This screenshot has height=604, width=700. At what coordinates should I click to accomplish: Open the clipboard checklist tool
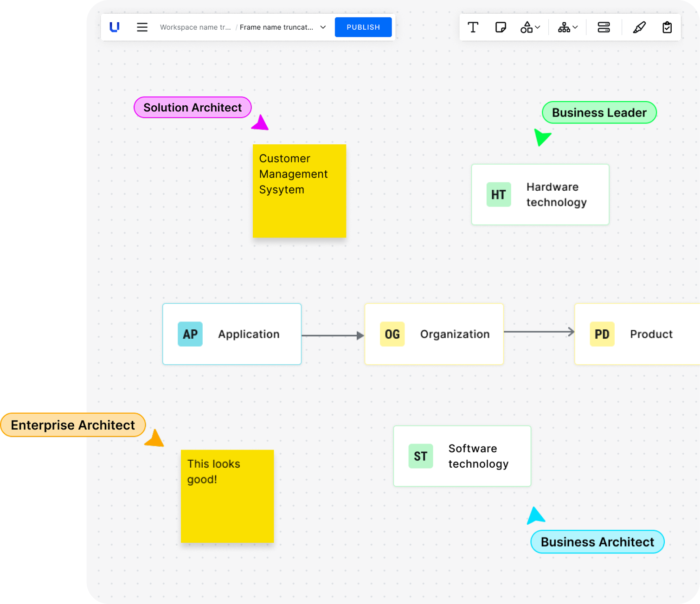click(667, 27)
